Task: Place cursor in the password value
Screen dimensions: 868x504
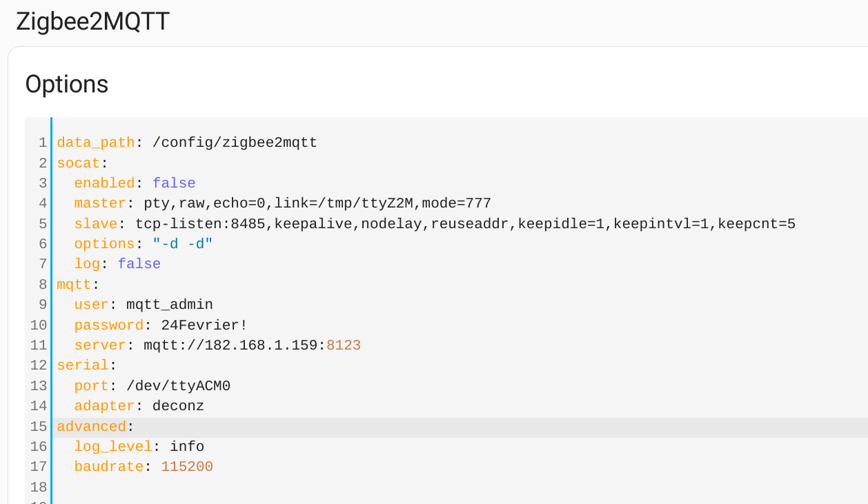Action: (x=204, y=325)
